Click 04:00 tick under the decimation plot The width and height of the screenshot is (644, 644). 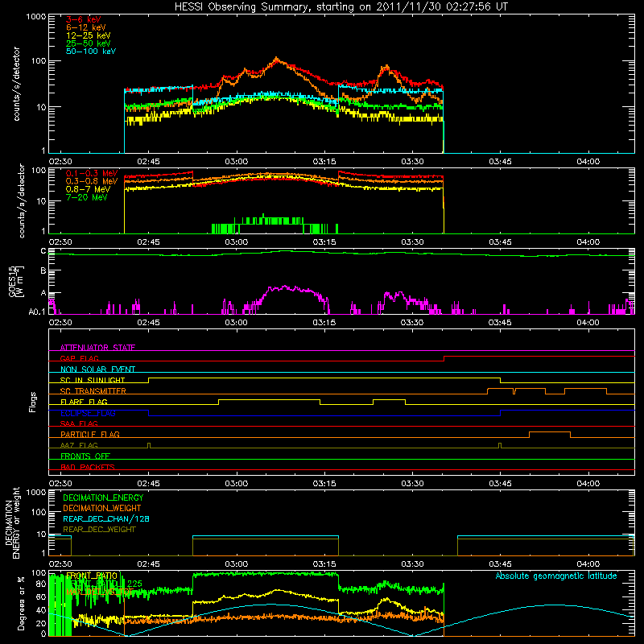point(588,564)
